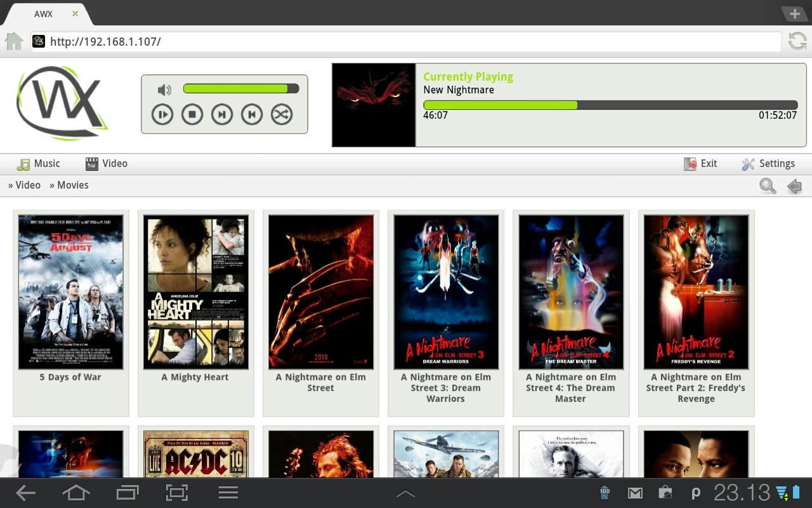Open the warplane movie poster in second row
The height and width of the screenshot is (508, 812).
click(445, 454)
